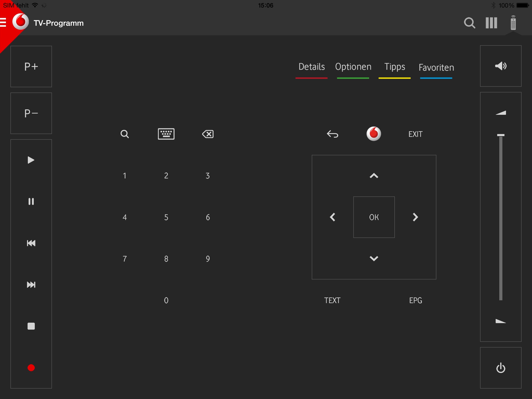Viewport: 532px width, 399px height.
Task: Toggle power with the standby button
Action: point(501,368)
